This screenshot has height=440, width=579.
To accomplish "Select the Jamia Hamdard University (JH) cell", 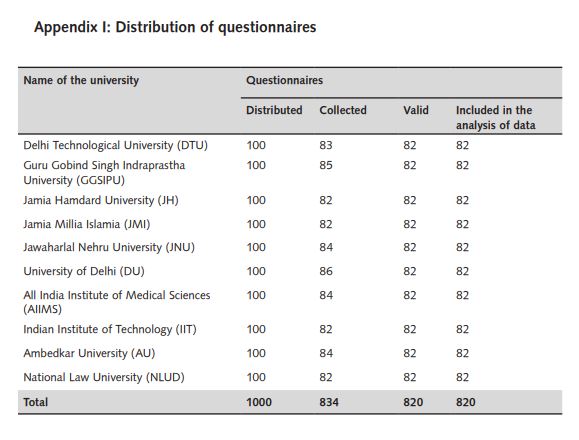I will 101,200.
